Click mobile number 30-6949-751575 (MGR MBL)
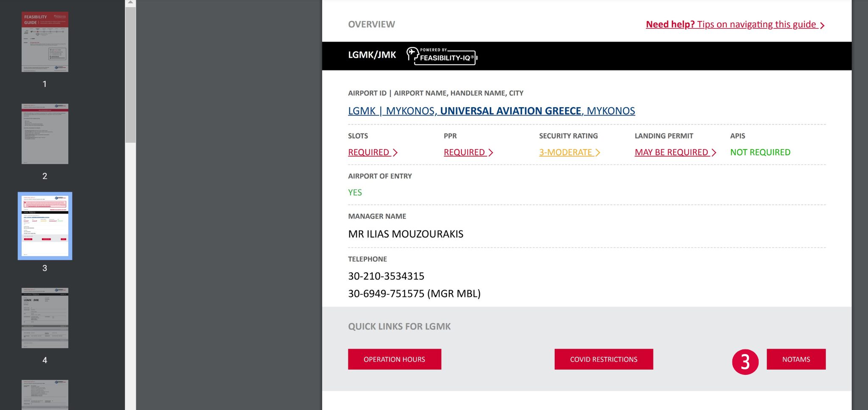The height and width of the screenshot is (410, 868). pos(415,294)
